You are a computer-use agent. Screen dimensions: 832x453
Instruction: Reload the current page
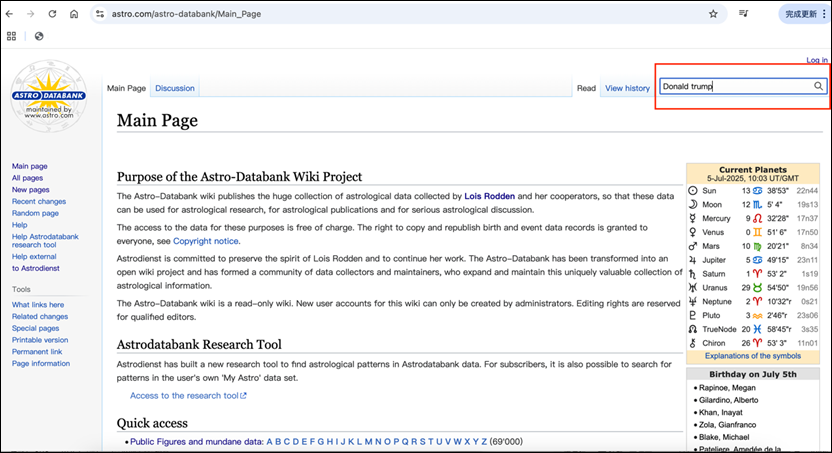click(x=52, y=14)
